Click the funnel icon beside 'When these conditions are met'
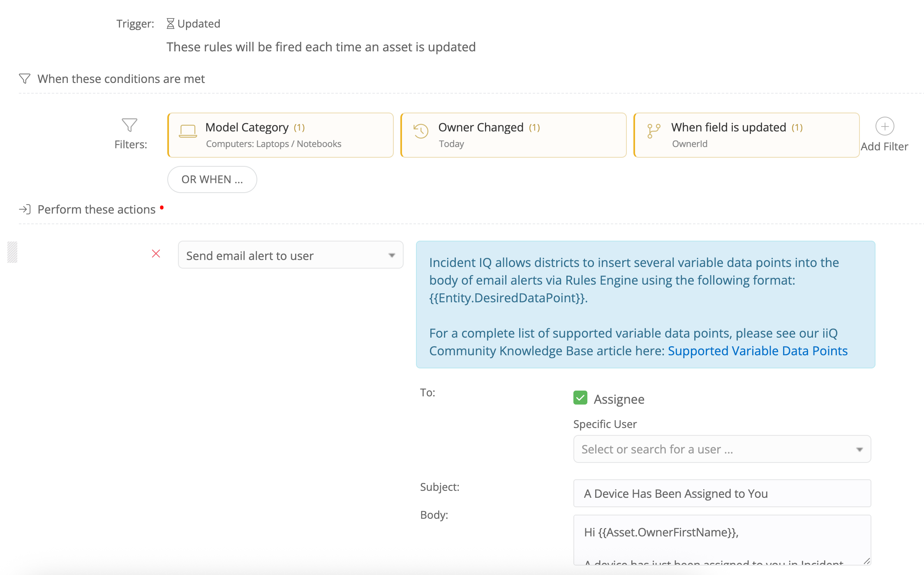This screenshot has width=924, height=575. (x=25, y=78)
